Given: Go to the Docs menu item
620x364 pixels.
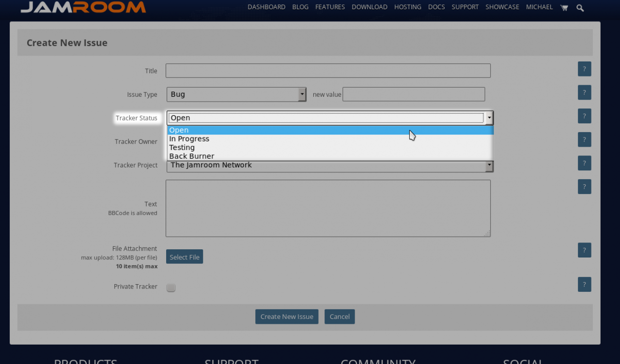Looking at the screenshot, I should [436, 7].
